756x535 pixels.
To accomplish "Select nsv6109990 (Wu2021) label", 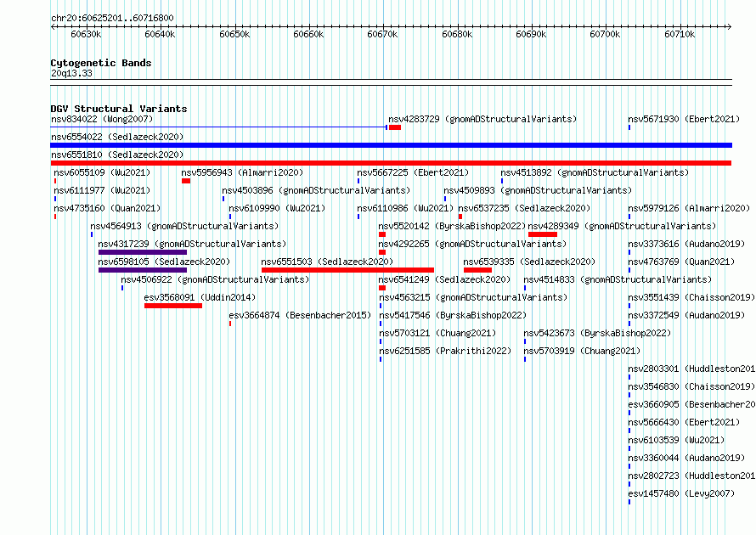I will 277,208.
